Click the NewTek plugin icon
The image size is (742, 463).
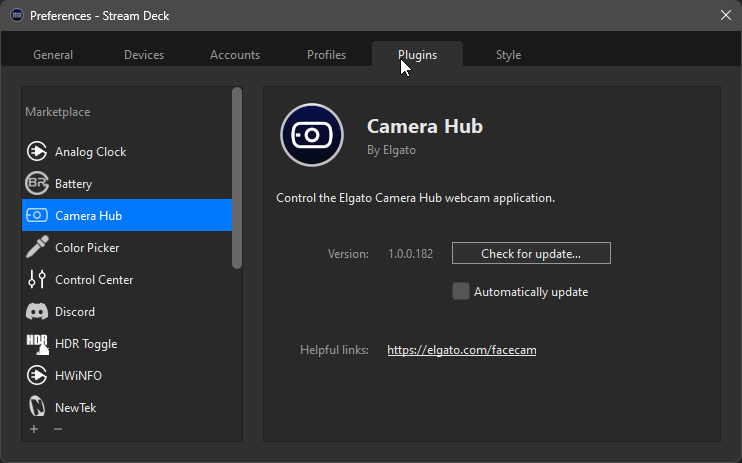tap(37, 407)
